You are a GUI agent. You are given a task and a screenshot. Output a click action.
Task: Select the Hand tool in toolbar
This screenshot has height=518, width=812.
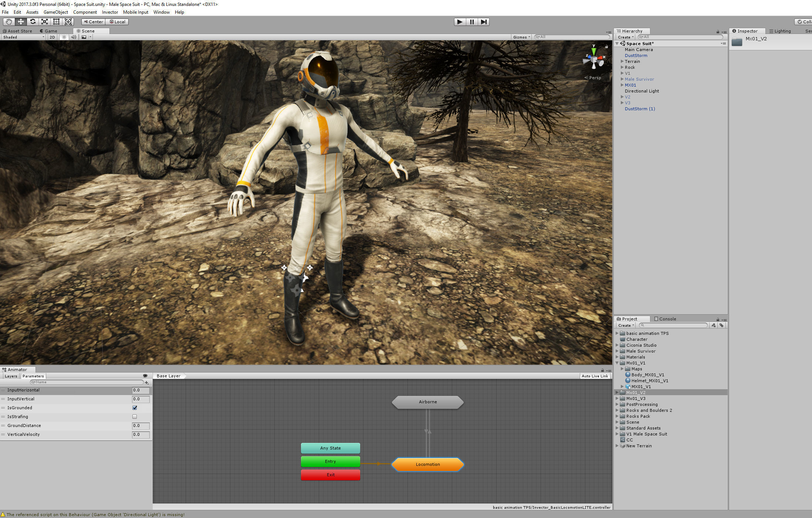pyautogui.click(x=9, y=22)
